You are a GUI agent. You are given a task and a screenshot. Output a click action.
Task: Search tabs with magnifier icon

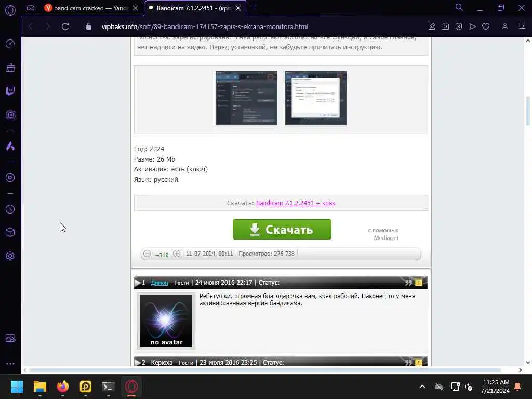[459, 7]
